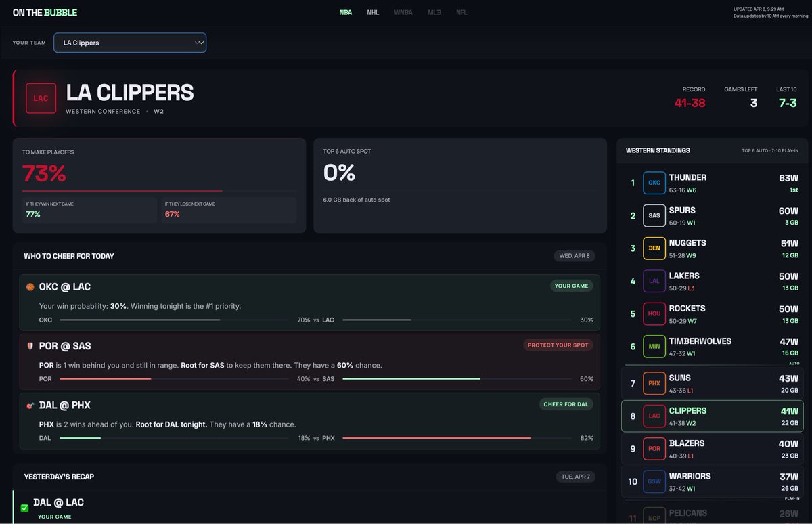Click the GSW team logo in standings
Image resolution: width=812 pixels, height=524 pixels.
(654, 481)
